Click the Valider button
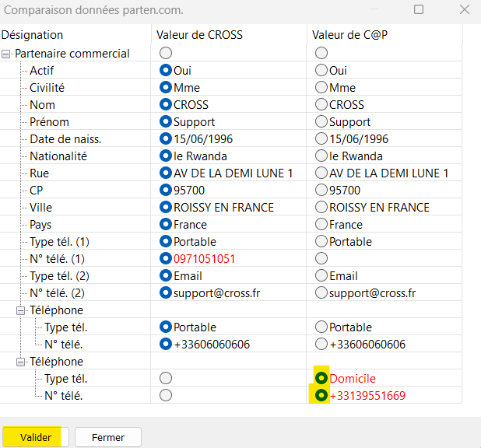Screen dimensions: 481x448 pos(36,437)
